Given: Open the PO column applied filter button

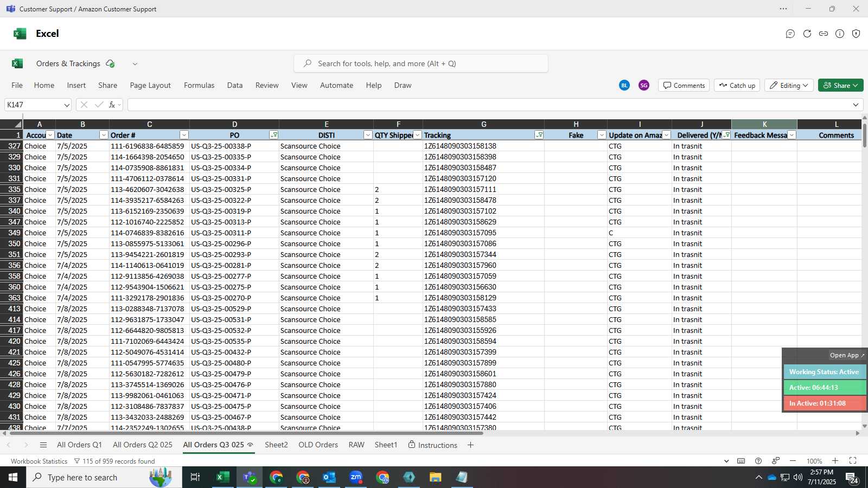Looking at the screenshot, I should pos(274,135).
